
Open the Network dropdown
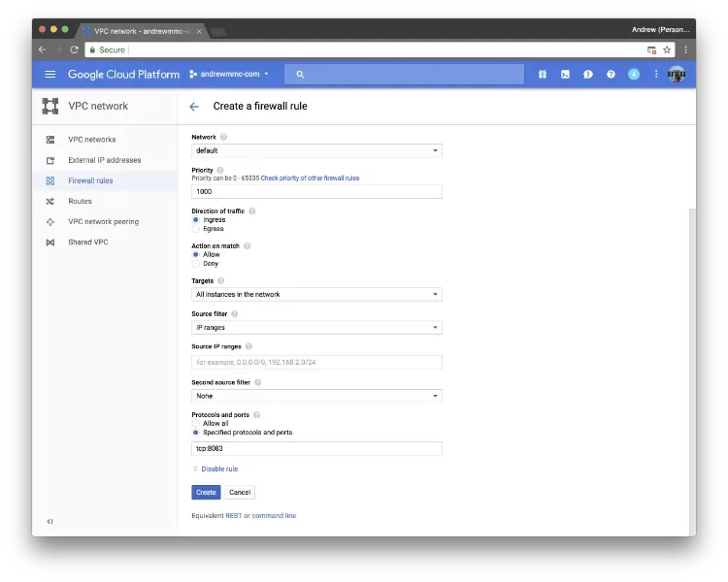[316, 150]
